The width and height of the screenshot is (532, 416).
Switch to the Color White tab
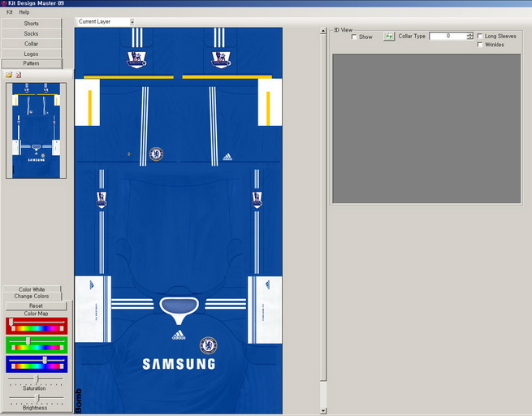click(x=32, y=289)
